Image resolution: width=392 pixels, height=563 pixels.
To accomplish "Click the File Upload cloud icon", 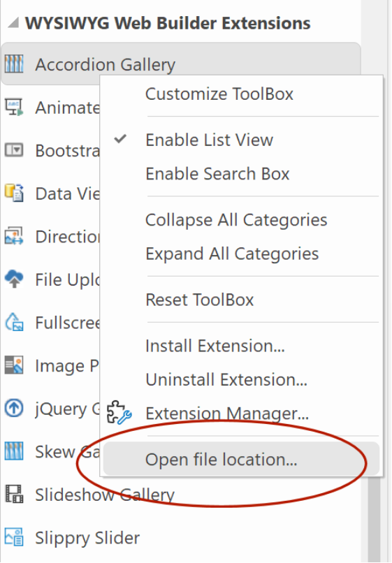I will tap(14, 279).
